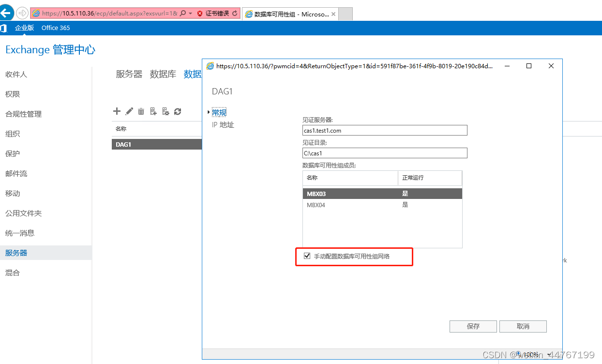602x364 pixels.
Task: Click the 见证目录 input field
Action: (x=385, y=153)
